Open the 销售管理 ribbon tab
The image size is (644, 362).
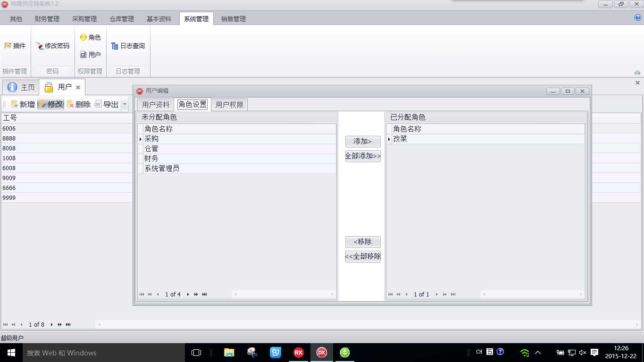[234, 19]
